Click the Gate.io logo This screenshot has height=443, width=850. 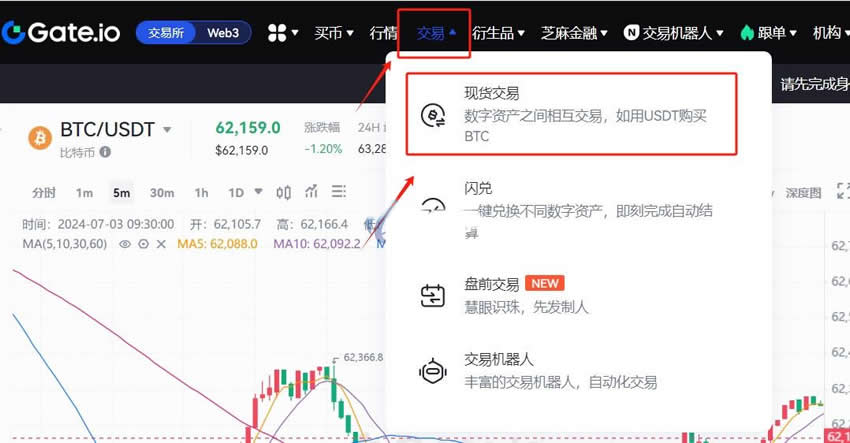coord(61,33)
